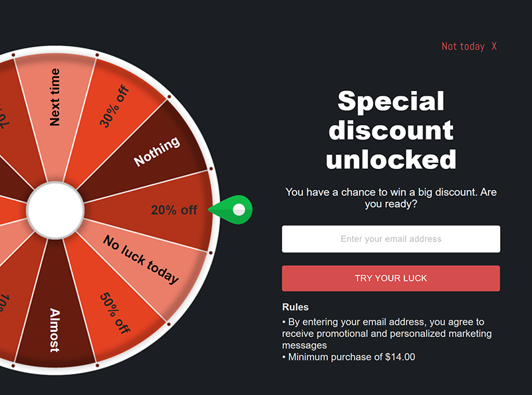Select the 20% off wheel segment
The width and height of the screenshot is (532, 395).
pyautogui.click(x=174, y=210)
